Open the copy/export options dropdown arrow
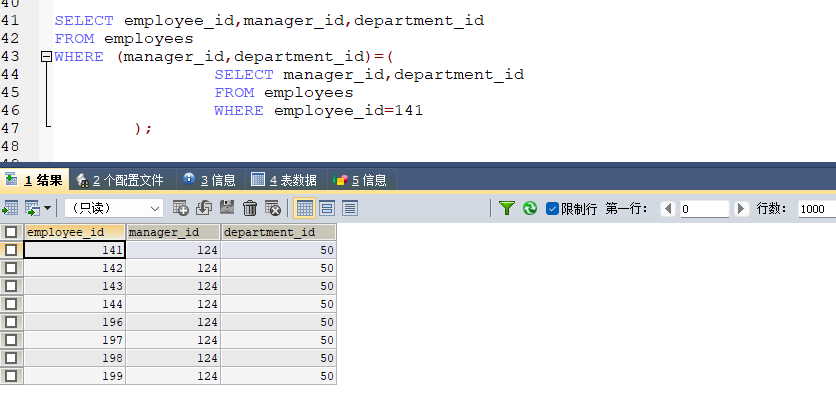This screenshot has height=397, width=836. point(47,208)
